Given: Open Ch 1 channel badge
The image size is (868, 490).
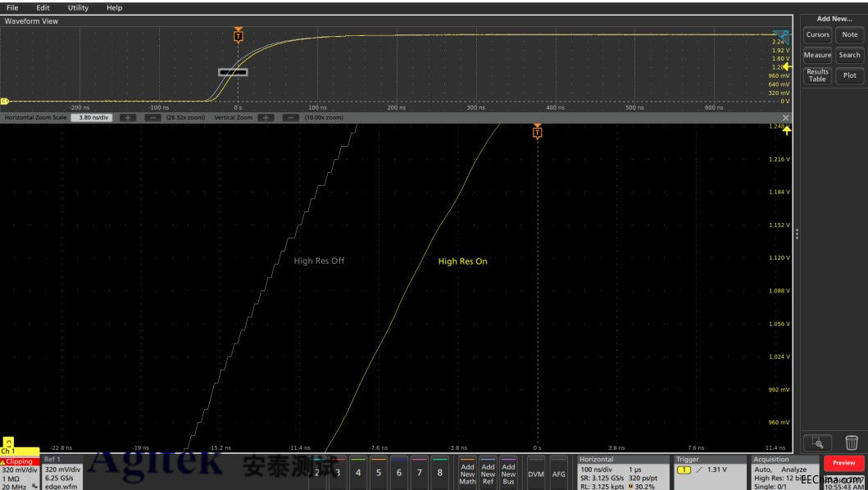Looking at the screenshot, I should 20,469.
